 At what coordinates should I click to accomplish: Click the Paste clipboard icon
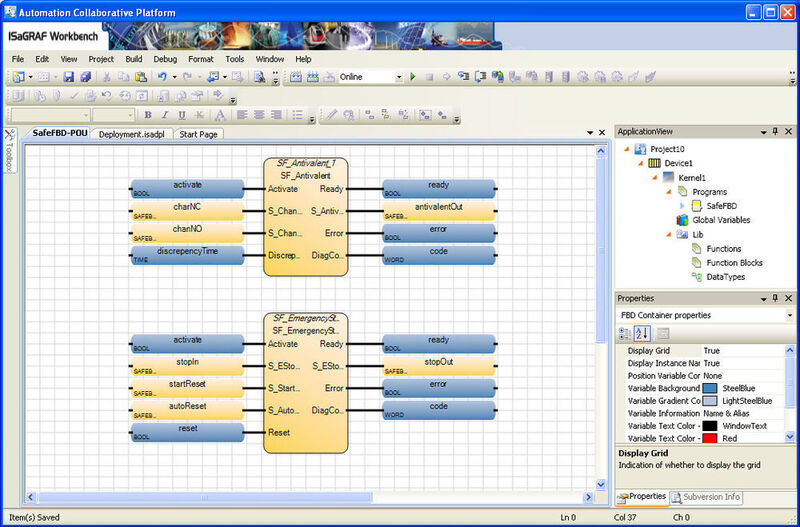coord(140,77)
